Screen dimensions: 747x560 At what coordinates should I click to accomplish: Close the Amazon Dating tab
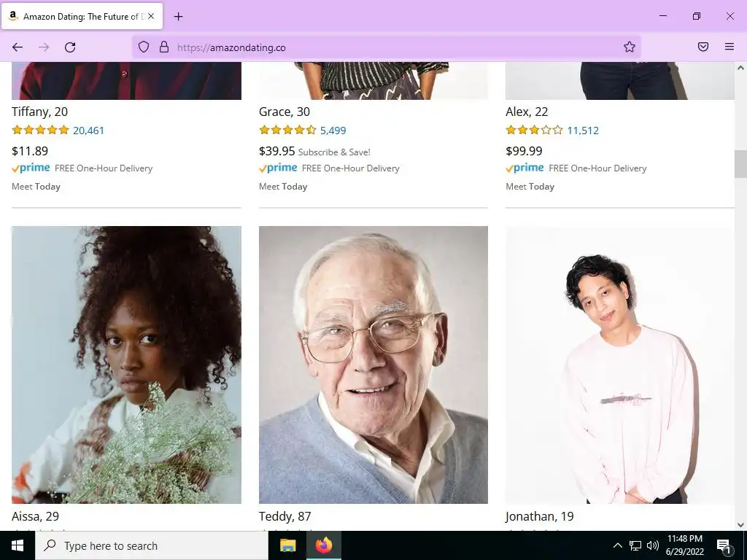tap(151, 16)
